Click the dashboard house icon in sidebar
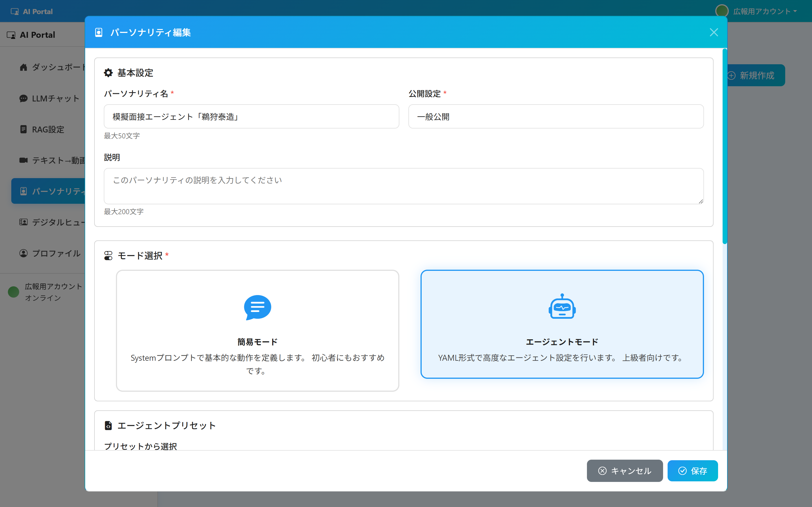The image size is (812, 507). click(23, 67)
